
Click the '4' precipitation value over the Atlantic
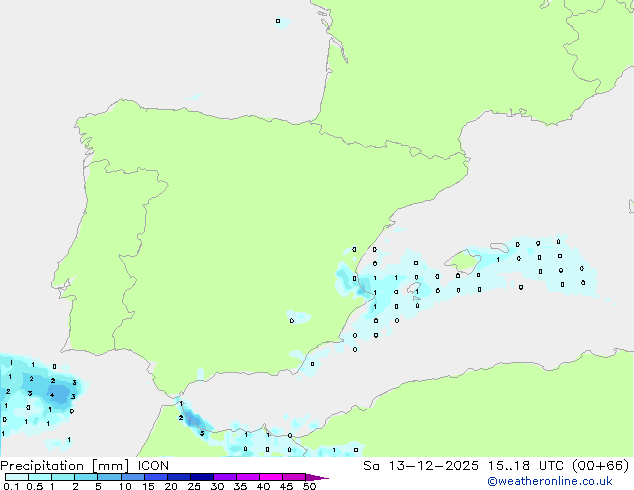pos(52,395)
